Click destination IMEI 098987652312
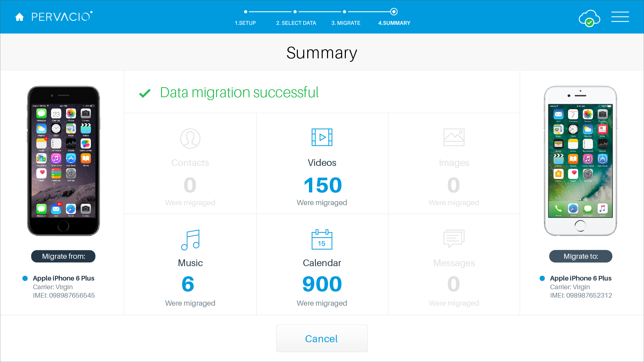Screen dimensions: 644x362 point(581,295)
